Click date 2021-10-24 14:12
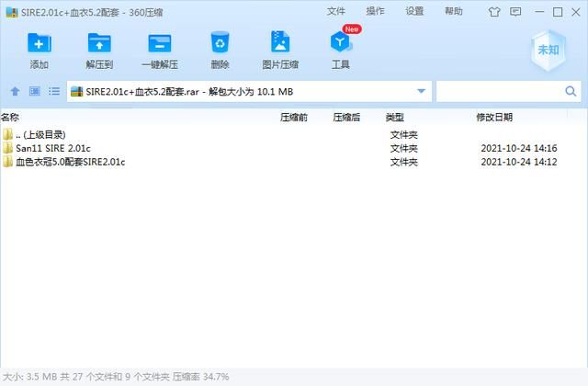 (518, 162)
